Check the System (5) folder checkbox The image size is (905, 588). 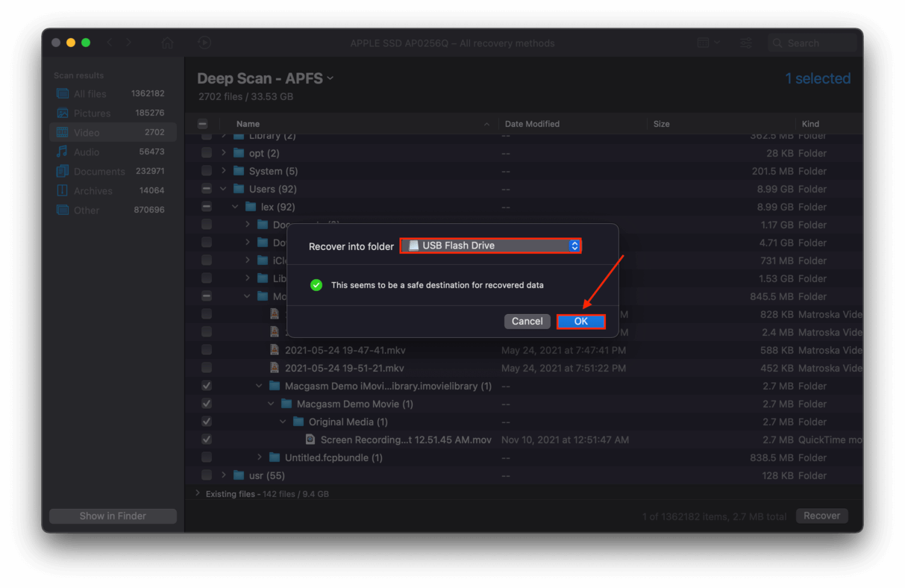click(207, 171)
